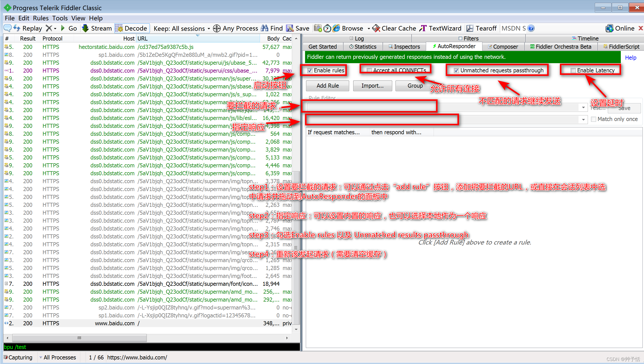
Task: Click the screenshot camera toolbar icon
Action: [318, 28]
